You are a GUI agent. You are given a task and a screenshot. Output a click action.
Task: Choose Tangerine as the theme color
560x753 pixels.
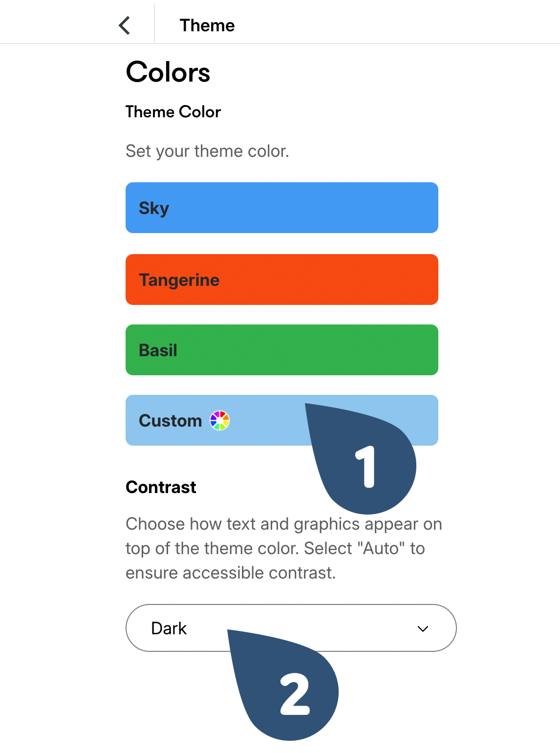pos(281,279)
